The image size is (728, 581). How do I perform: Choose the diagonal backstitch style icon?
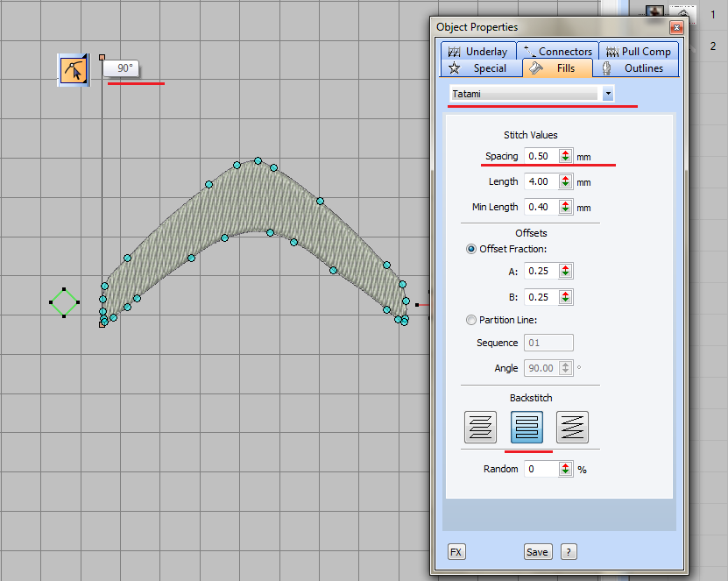572,427
